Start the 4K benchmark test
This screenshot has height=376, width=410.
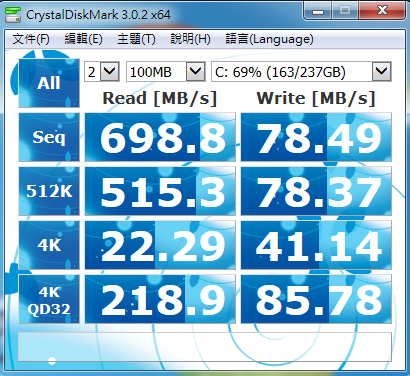coord(49,245)
